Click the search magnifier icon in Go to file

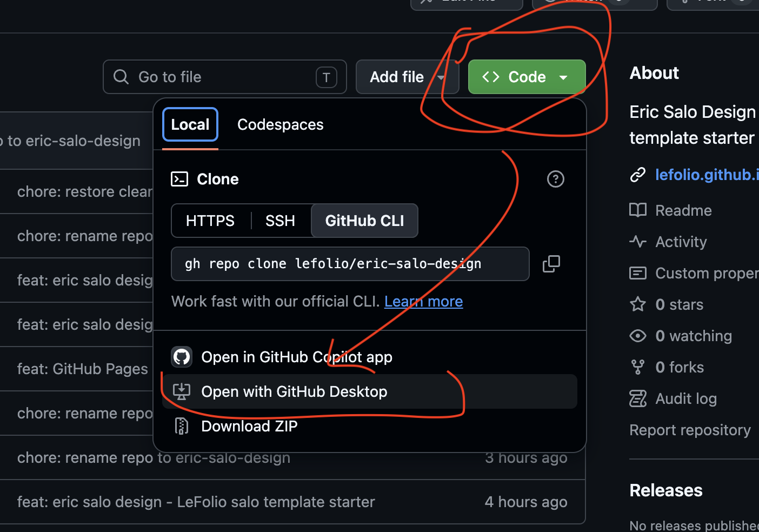coord(121,77)
